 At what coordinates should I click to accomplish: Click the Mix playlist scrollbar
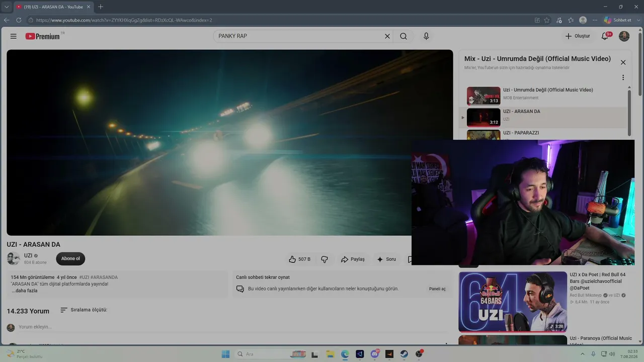629,113
